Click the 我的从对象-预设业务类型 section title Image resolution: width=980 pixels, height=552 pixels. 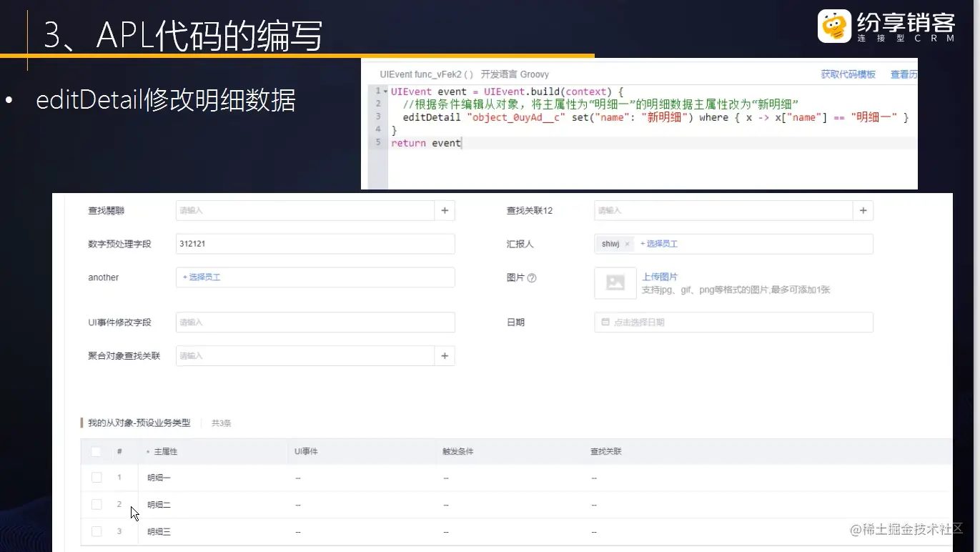(139, 423)
